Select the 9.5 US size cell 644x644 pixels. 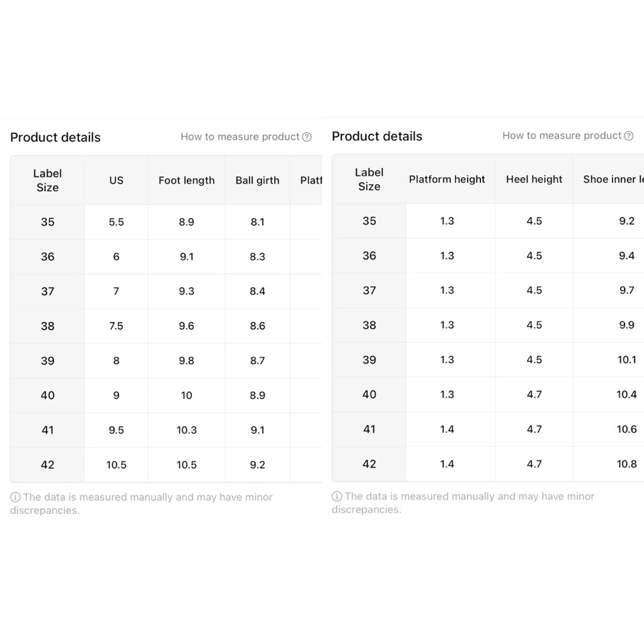click(116, 430)
